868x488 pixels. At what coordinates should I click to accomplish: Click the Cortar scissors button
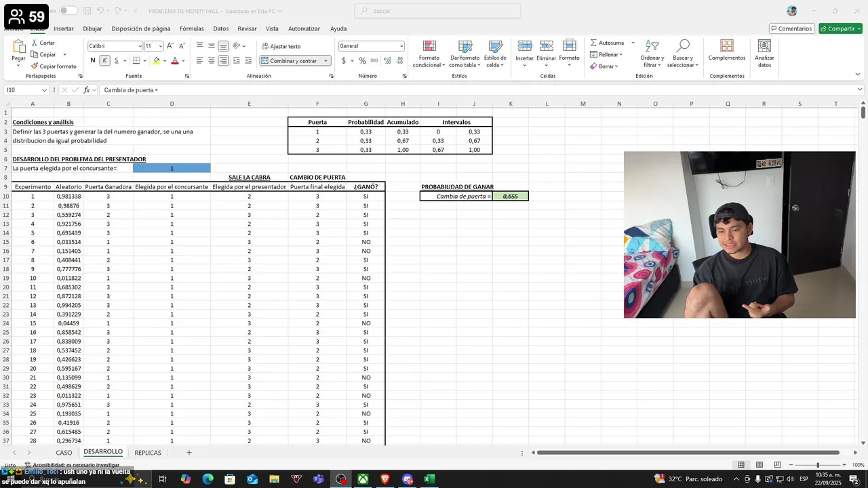(x=43, y=43)
